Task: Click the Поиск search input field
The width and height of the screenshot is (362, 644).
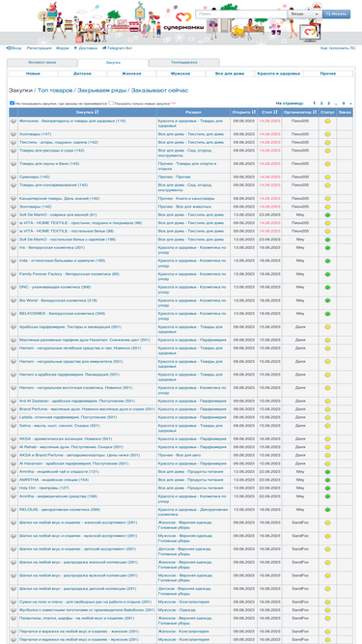Action: coord(241,14)
